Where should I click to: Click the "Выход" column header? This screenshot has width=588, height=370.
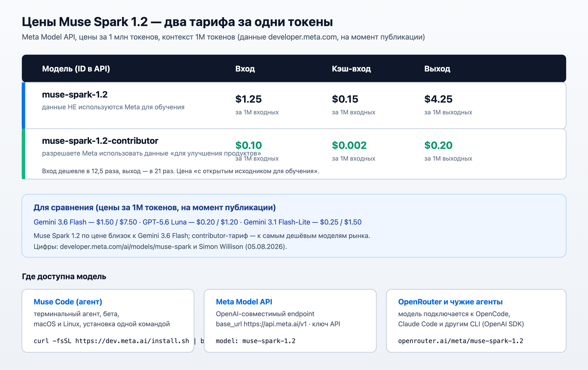point(437,69)
